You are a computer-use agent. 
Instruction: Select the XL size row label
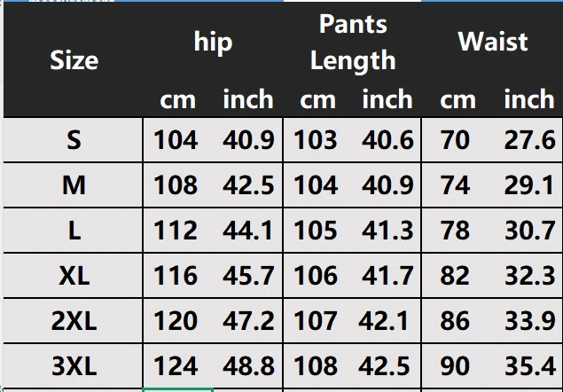(x=74, y=276)
